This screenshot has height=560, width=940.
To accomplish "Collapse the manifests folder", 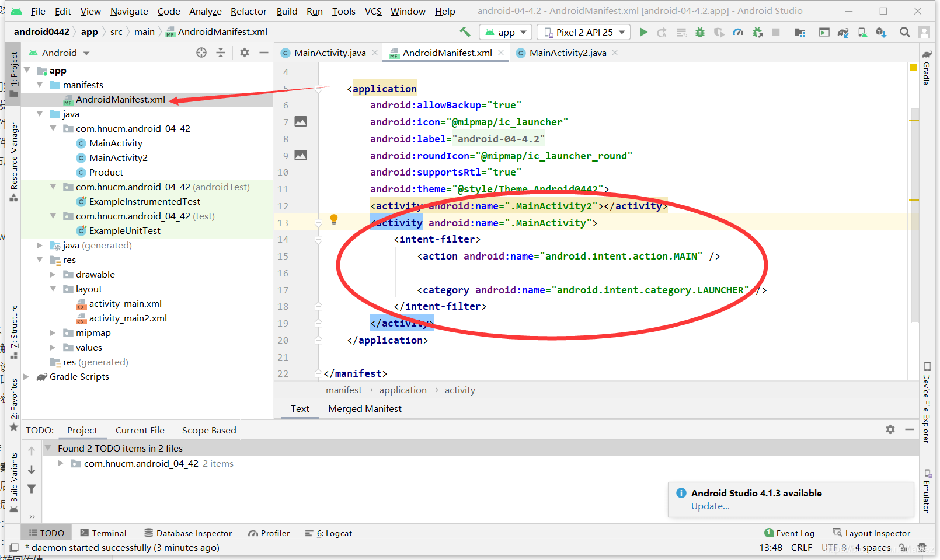I will click(x=39, y=85).
